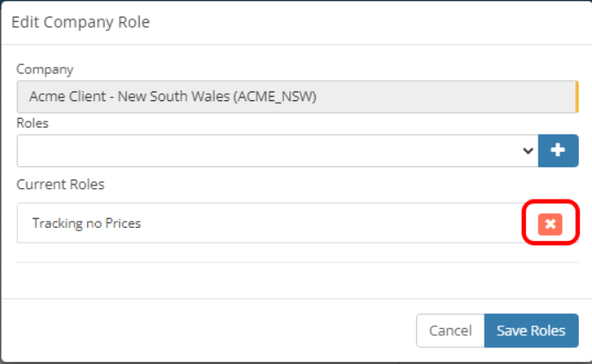
Task: Select the Tracking no Prices entry text
Action: pos(86,223)
